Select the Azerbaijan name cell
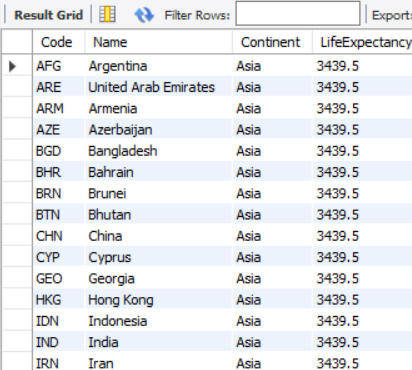 coord(158,130)
